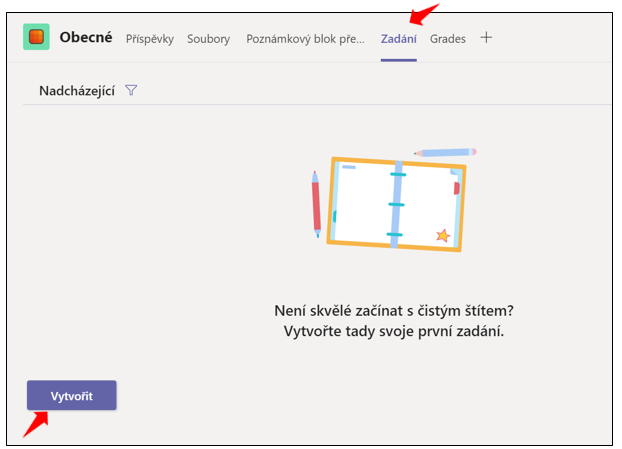622x449 pixels.
Task: Go to the Grades tab
Action: (447, 39)
